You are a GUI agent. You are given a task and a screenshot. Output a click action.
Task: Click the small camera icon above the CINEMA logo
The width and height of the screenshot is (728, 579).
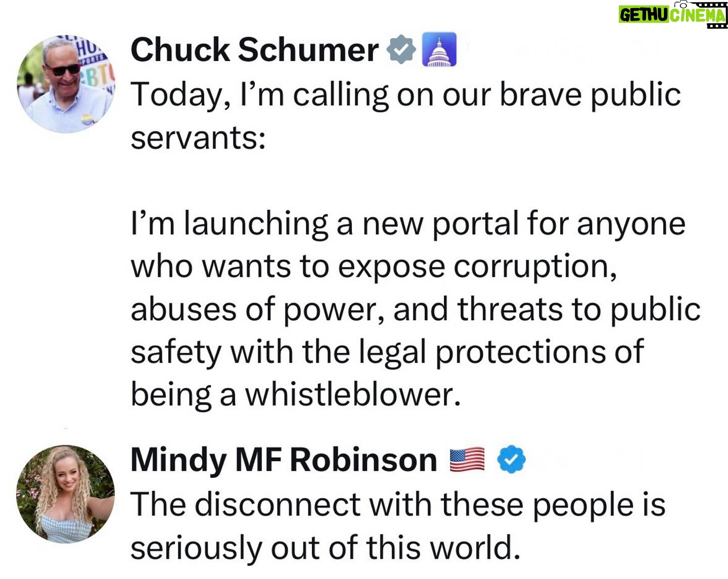pos(684,4)
